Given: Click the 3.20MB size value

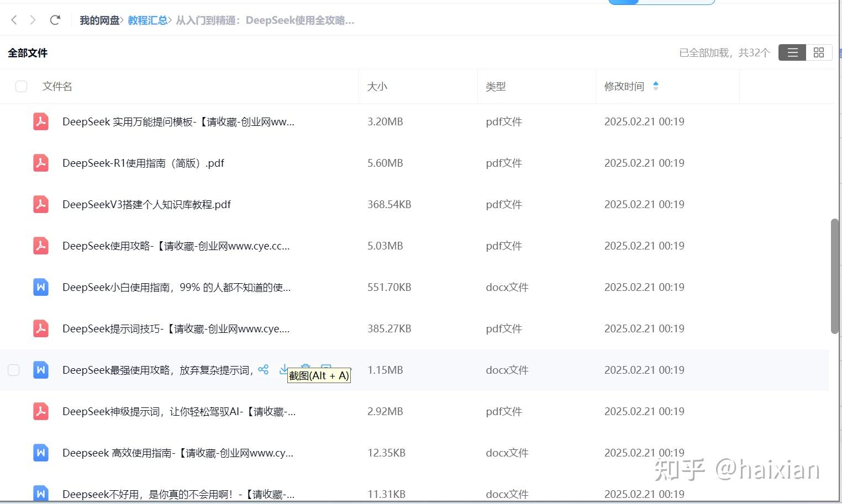Looking at the screenshot, I should point(385,121).
